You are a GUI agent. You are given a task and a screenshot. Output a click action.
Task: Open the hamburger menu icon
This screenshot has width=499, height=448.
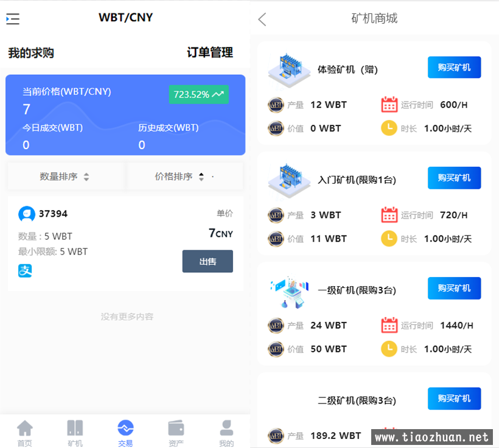pyautogui.click(x=13, y=19)
